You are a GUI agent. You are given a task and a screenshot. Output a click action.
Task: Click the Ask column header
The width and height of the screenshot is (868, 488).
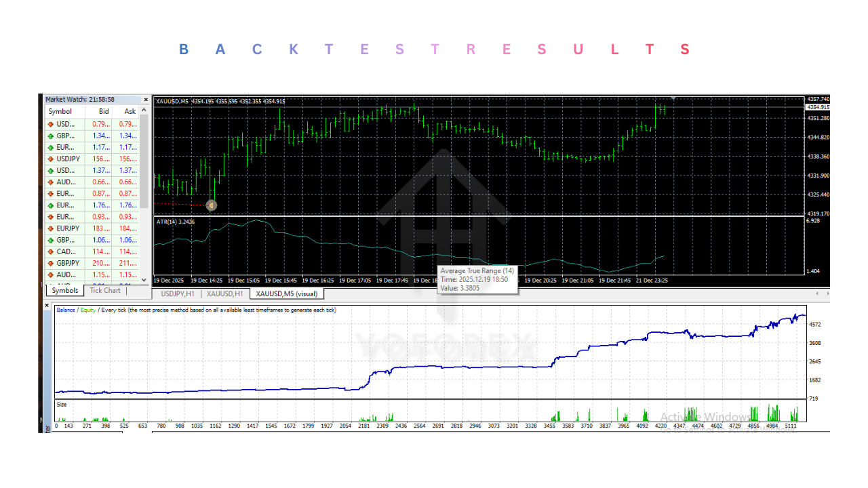129,111
